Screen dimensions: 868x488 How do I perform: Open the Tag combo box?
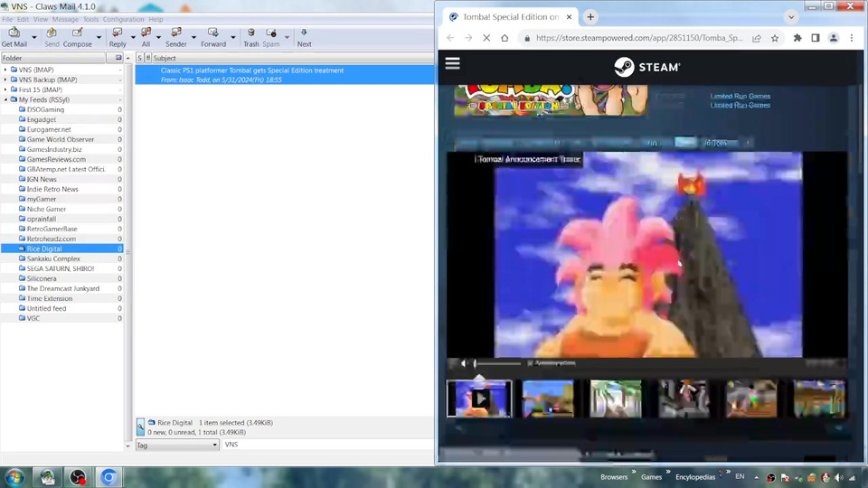tap(177, 445)
